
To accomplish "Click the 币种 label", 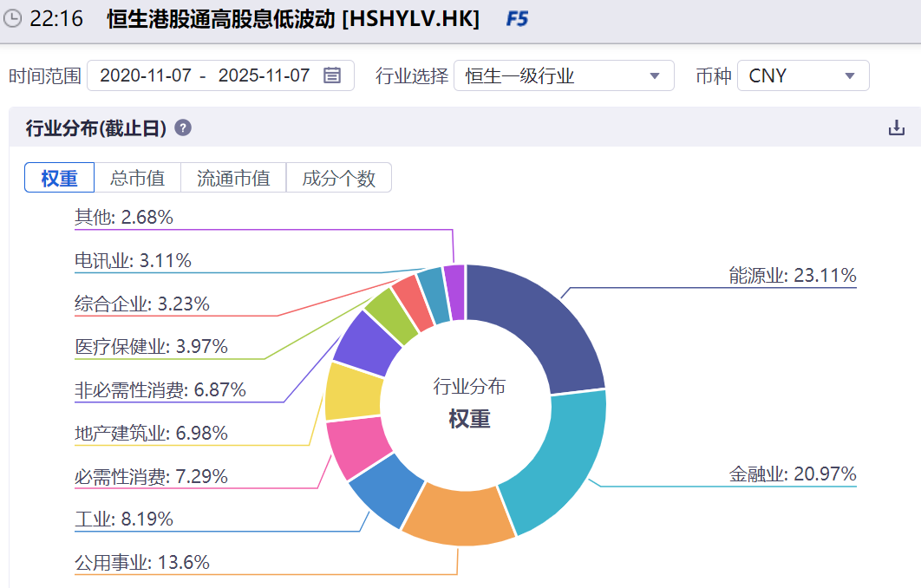I will click(714, 75).
